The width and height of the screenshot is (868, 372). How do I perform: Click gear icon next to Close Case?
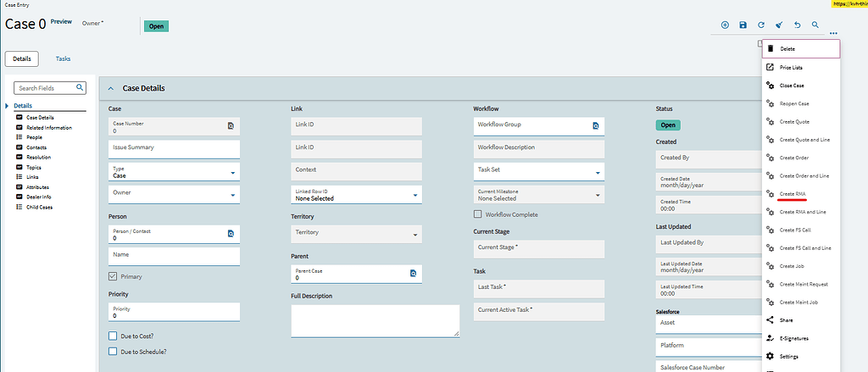(770, 86)
